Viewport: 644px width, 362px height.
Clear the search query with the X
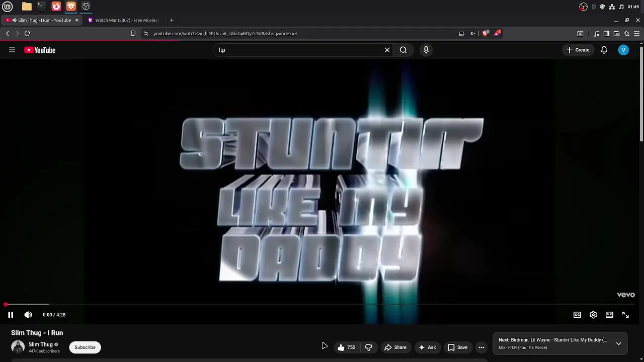coord(387,50)
